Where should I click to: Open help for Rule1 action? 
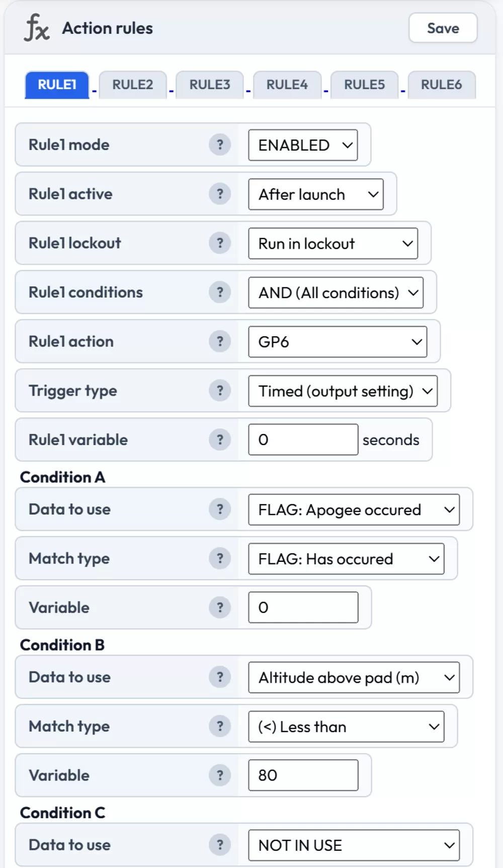(220, 341)
